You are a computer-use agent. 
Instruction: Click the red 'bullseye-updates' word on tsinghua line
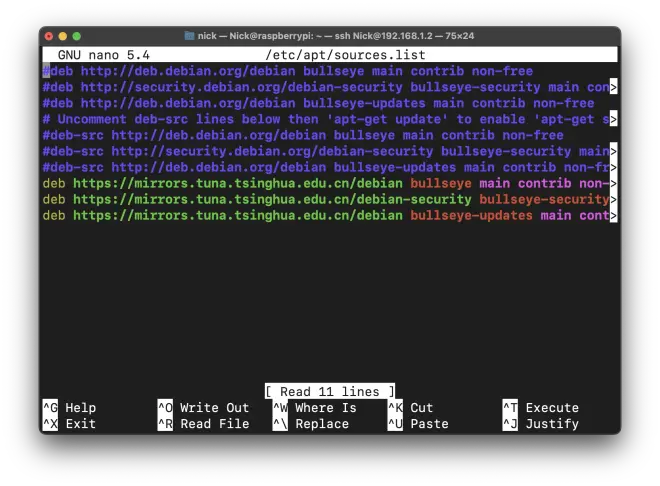[471, 215]
